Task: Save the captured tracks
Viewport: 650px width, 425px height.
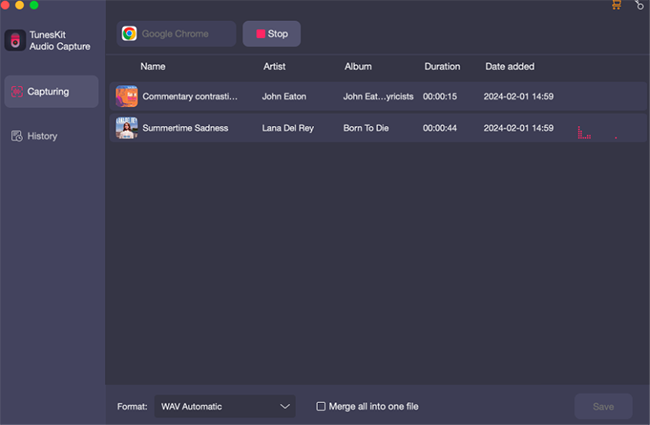Action: [603, 406]
